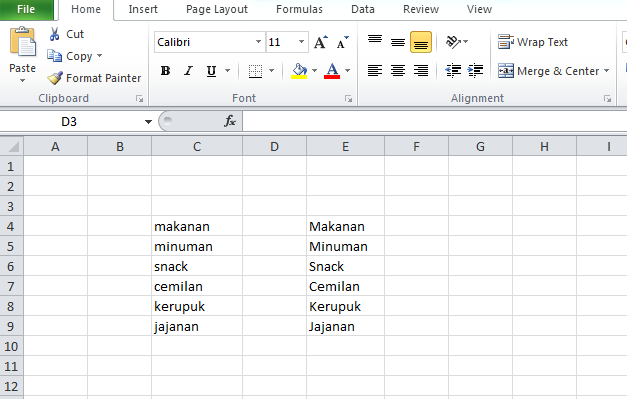Open fill color palette dropdown arrow

coord(315,71)
